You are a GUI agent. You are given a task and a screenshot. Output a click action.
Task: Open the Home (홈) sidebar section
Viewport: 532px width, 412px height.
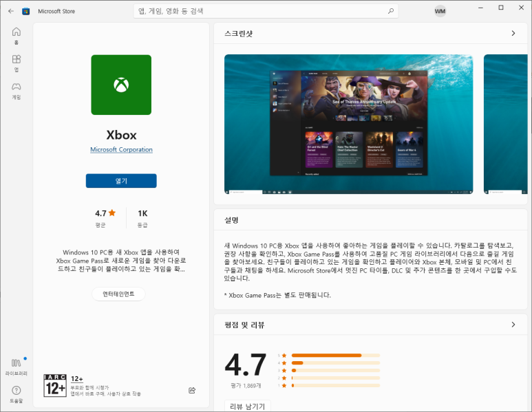(x=17, y=36)
